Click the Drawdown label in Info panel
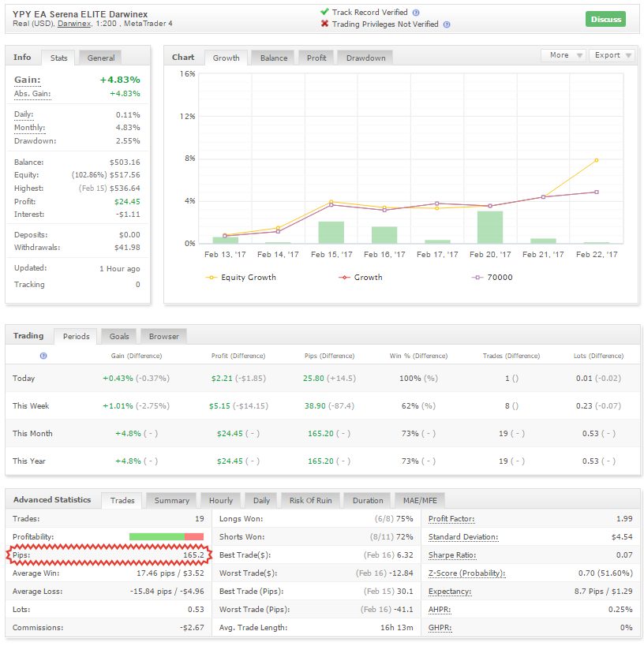The height and width of the screenshot is (646, 644). click(x=35, y=141)
